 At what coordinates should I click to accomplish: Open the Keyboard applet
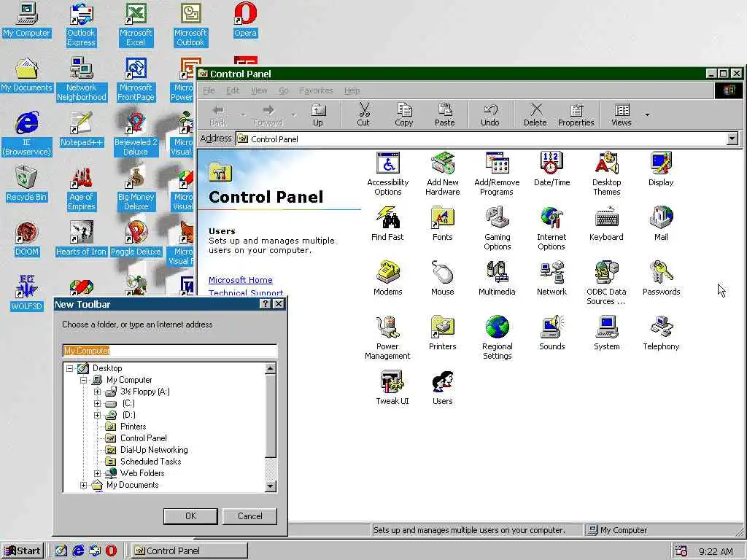pyautogui.click(x=606, y=224)
